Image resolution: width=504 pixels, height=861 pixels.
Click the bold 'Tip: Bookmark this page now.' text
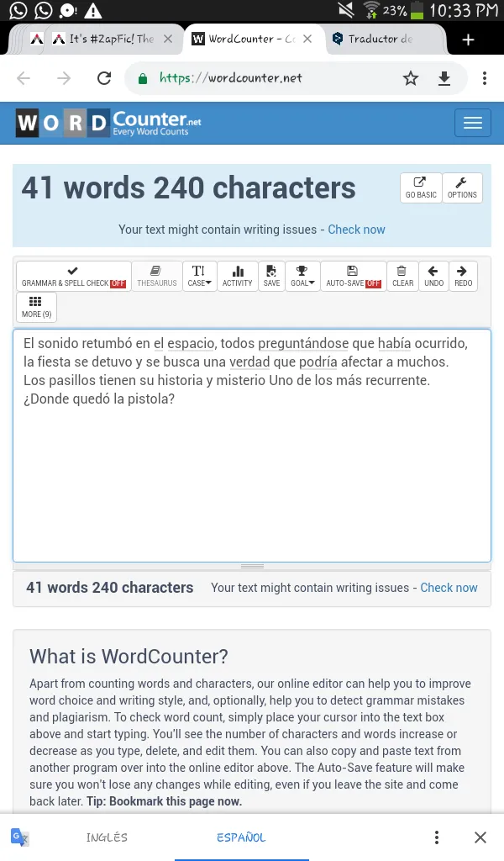click(x=164, y=801)
